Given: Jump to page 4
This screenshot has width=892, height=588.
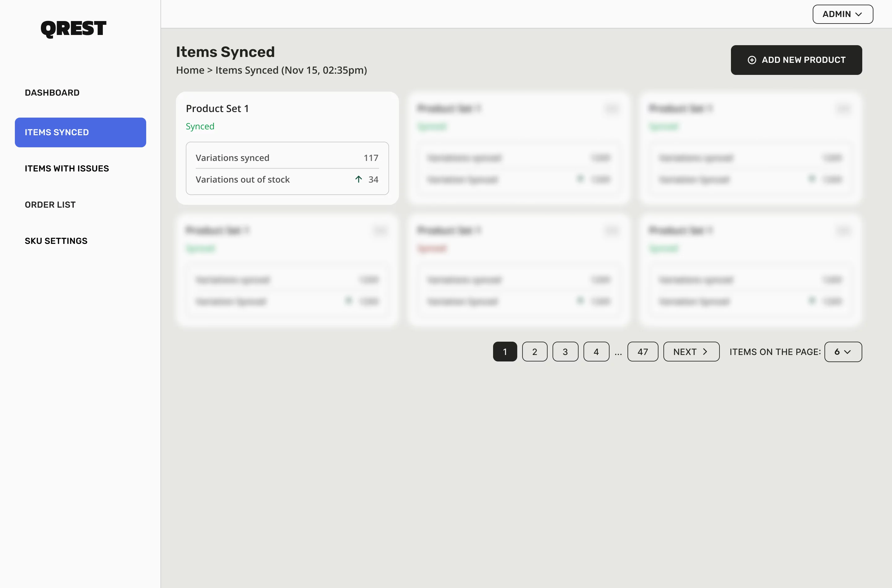Looking at the screenshot, I should pos(596,352).
